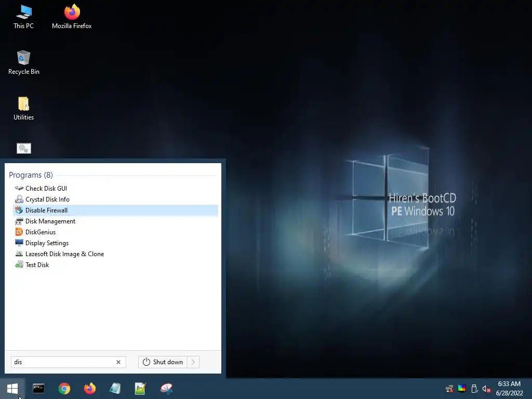532x399 pixels.
Task: Open the blue notebook taskbar icon
Action: tap(115, 389)
